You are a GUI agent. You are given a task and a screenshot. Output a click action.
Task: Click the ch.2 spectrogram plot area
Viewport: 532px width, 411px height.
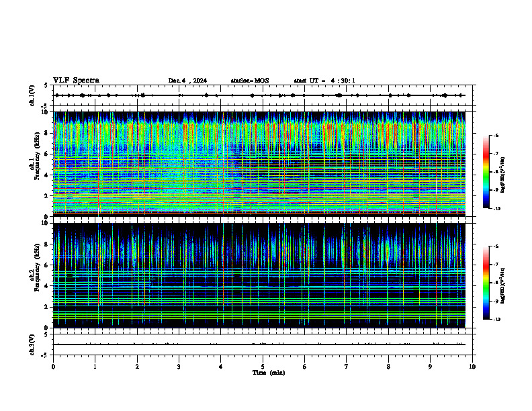[259, 275]
